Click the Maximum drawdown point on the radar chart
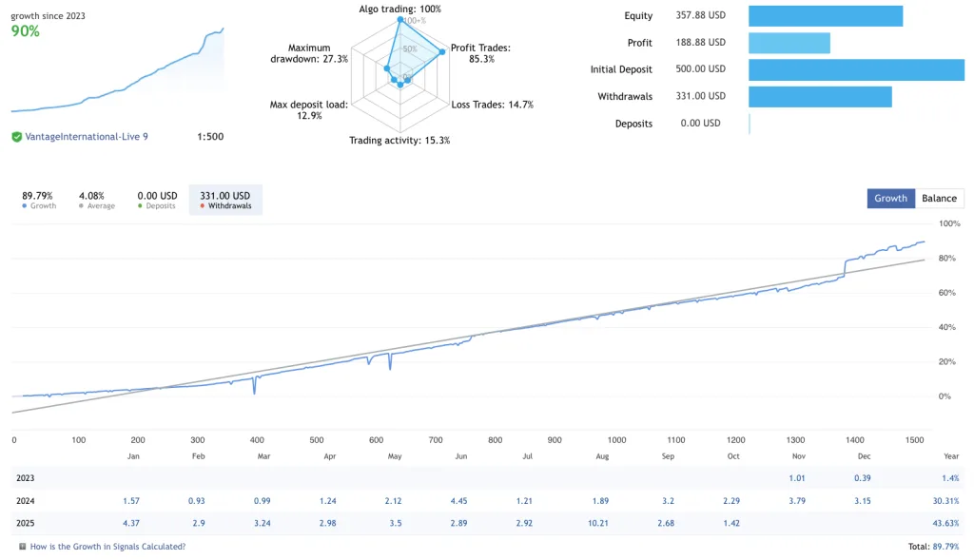The width and height of the screenshot is (974, 560). pos(387,68)
